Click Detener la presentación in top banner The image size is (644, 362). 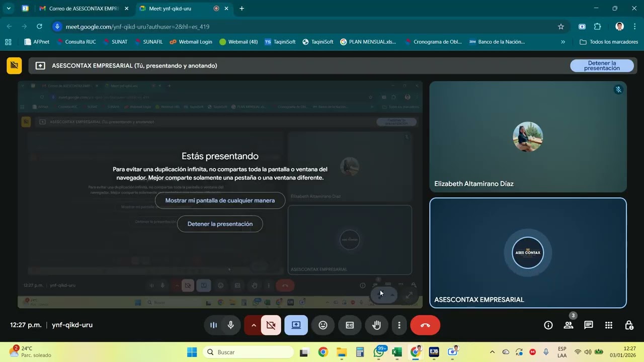[602, 66]
